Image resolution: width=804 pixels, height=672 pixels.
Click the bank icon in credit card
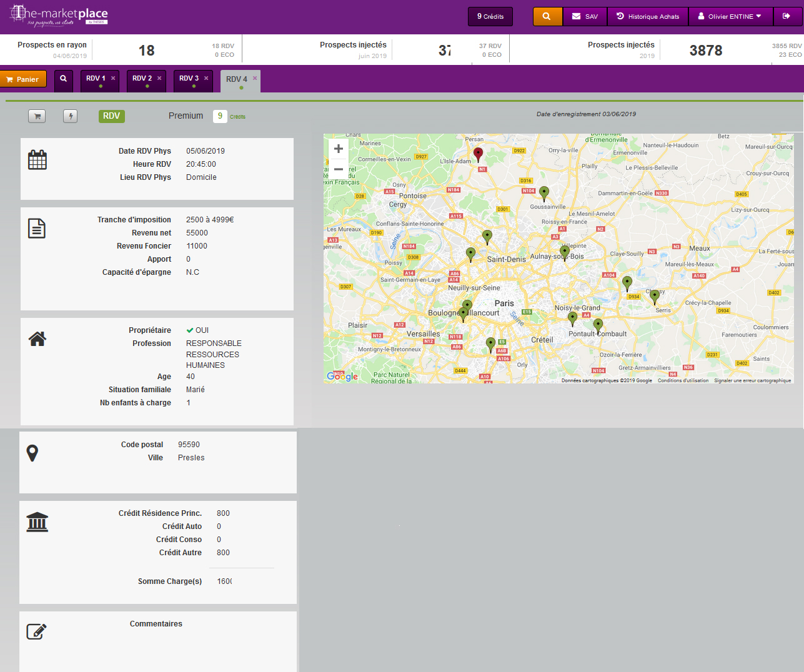37,522
